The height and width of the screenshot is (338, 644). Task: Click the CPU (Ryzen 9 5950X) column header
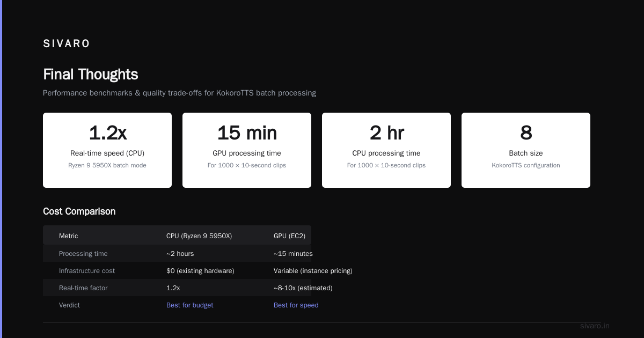click(x=199, y=236)
